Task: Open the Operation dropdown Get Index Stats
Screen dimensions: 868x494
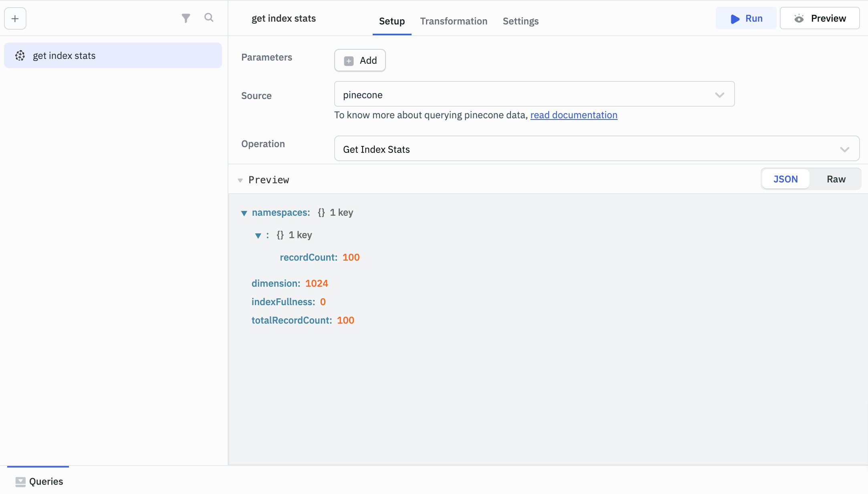Action: tap(597, 149)
